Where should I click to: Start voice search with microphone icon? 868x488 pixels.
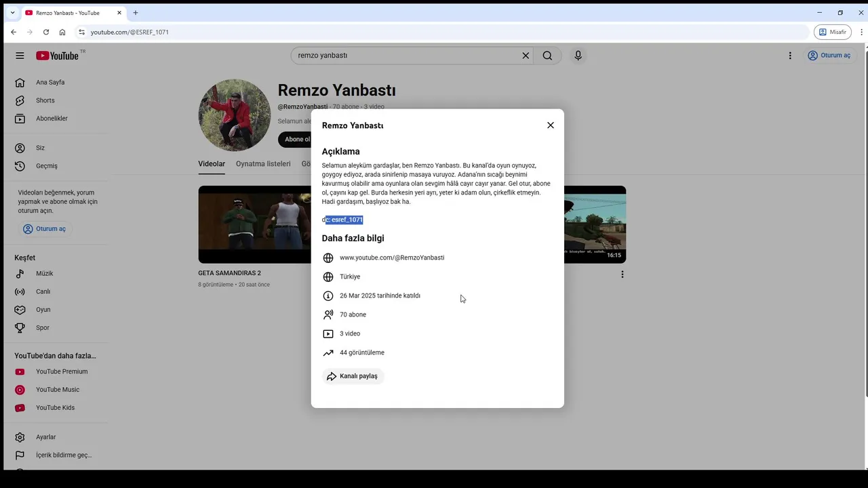(x=578, y=56)
